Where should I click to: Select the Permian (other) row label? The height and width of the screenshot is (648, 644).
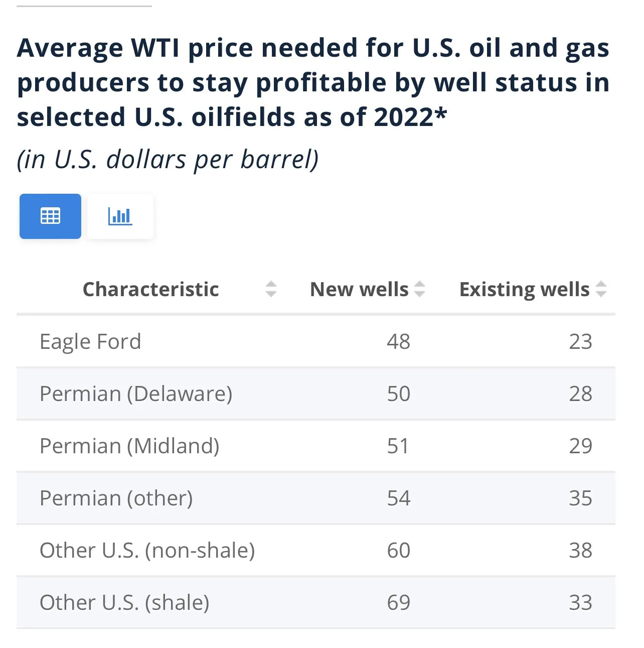[116, 498]
